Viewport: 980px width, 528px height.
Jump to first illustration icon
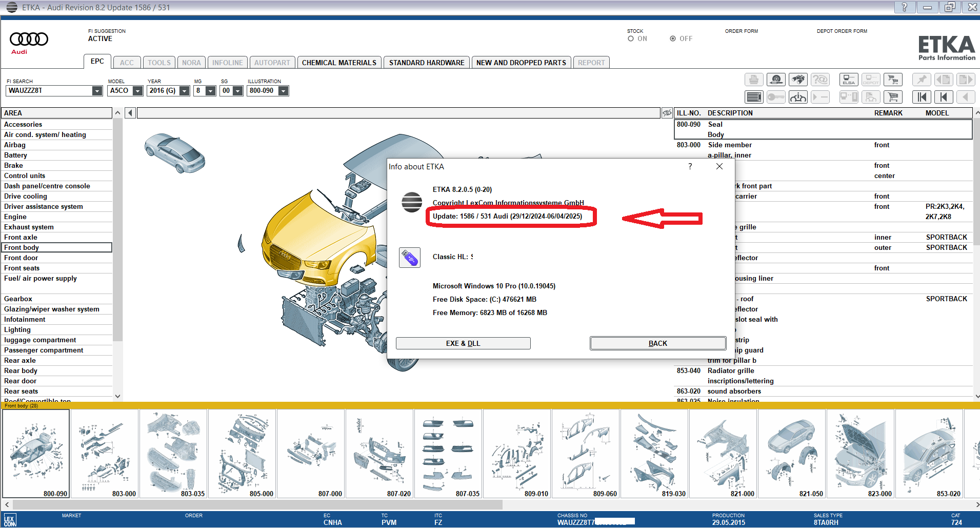(922, 97)
